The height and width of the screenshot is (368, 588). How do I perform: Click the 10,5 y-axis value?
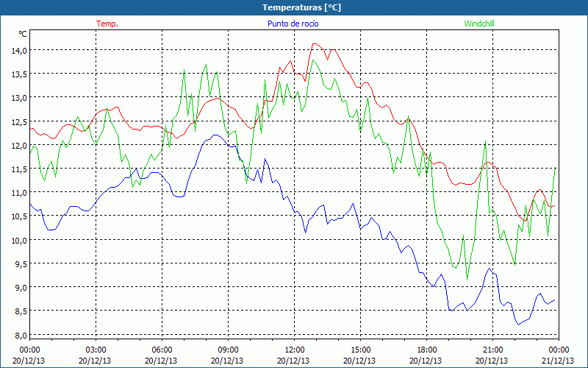click(x=19, y=216)
